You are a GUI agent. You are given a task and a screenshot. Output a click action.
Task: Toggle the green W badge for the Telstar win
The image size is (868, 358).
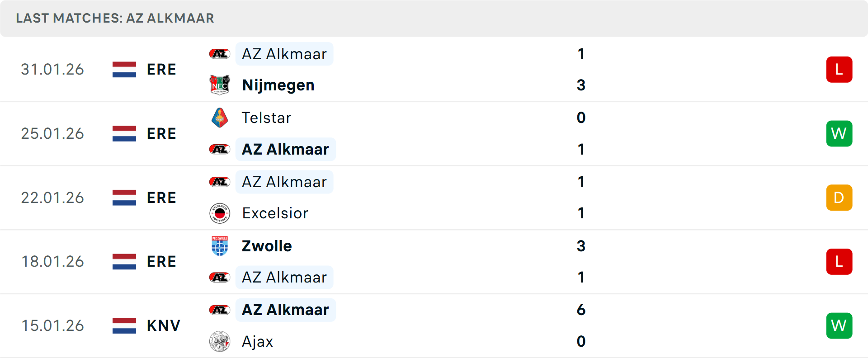pyautogui.click(x=839, y=133)
